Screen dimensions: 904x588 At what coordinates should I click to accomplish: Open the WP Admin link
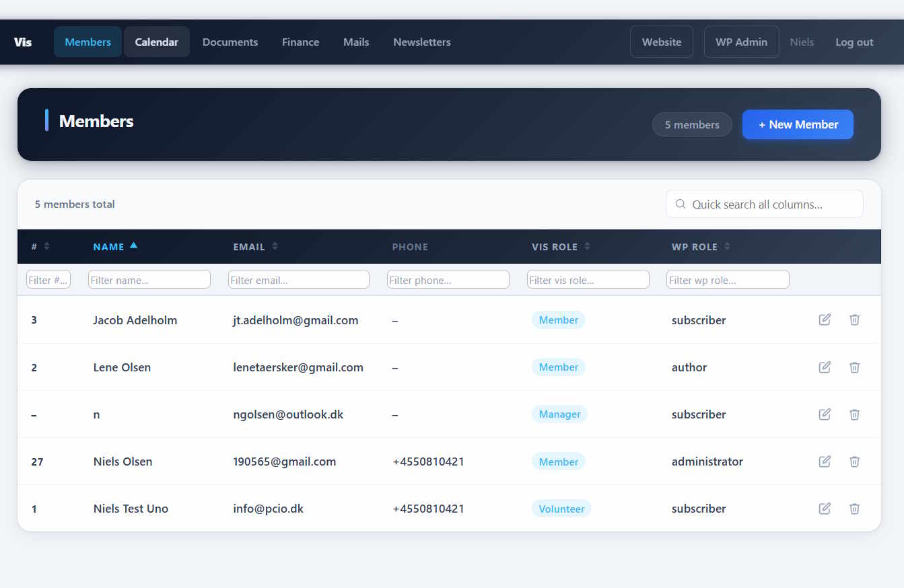point(741,42)
